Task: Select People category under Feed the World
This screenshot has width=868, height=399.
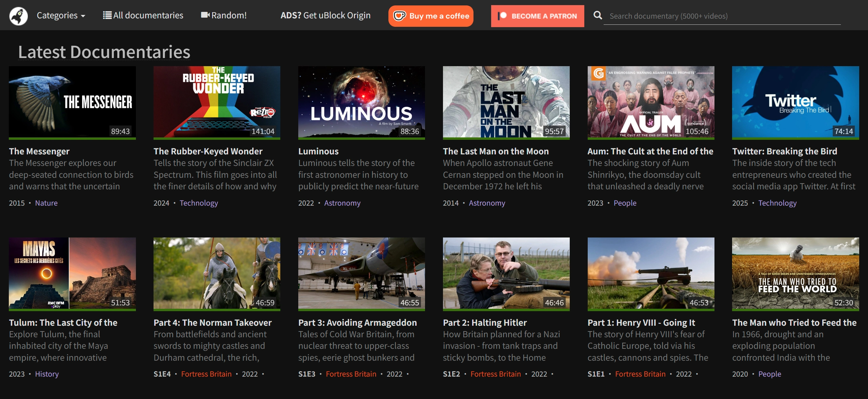Action: click(770, 374)
